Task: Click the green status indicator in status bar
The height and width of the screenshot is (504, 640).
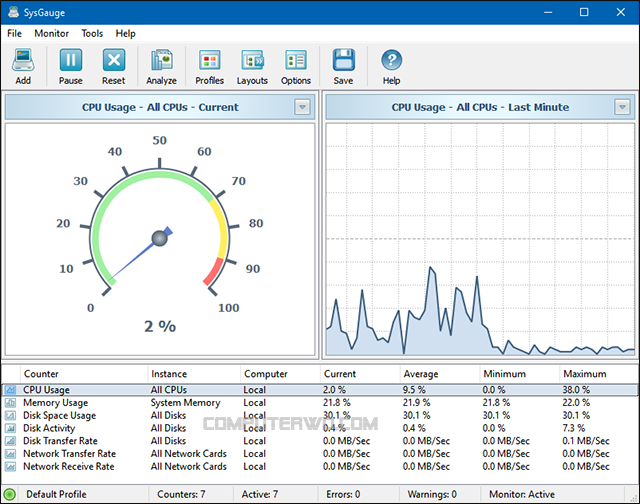Action: pyautogui.click(x=9, y=494)
